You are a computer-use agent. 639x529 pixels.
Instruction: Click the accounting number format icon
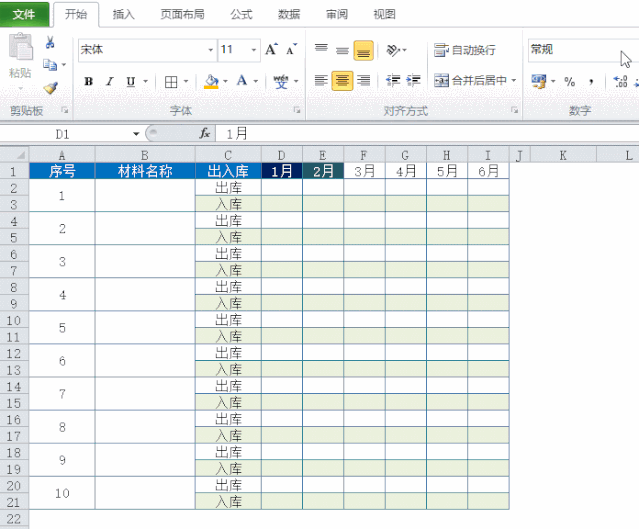coord(539,81)
